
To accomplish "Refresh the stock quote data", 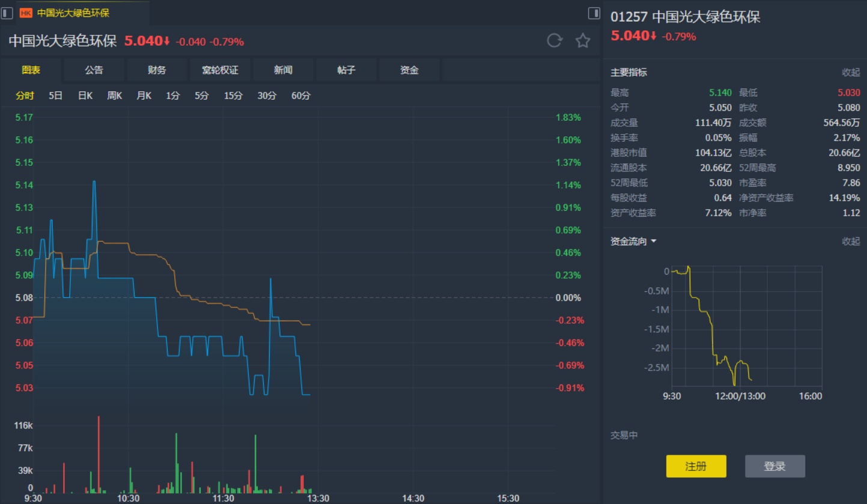I will pos(555,41).
